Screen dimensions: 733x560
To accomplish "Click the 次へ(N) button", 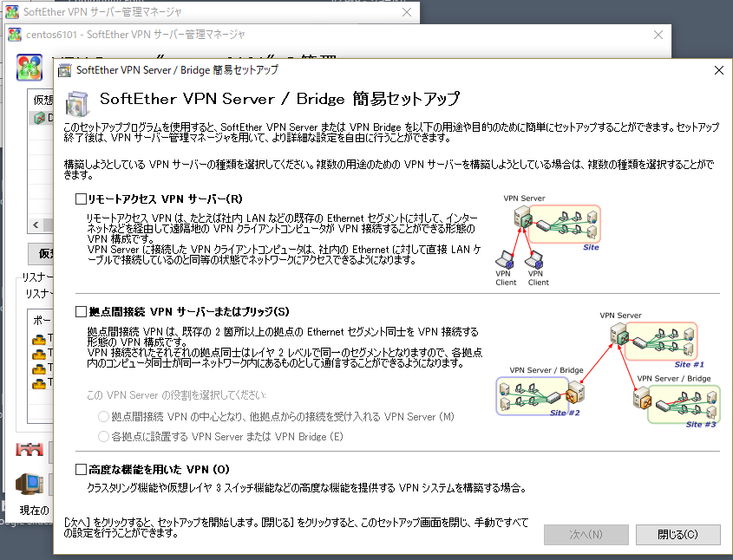I will [586, 535].
